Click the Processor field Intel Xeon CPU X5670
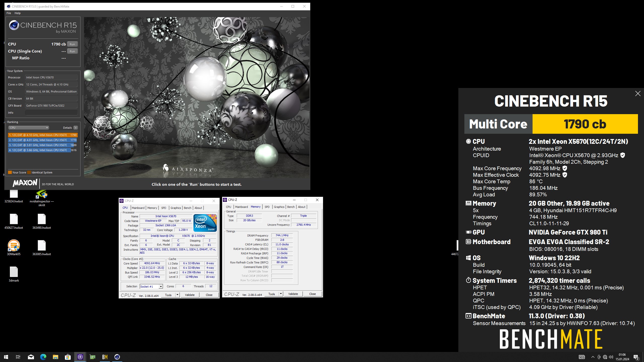Screen dimensions: 644x362 pyautogui.click(x=51, y=77)
